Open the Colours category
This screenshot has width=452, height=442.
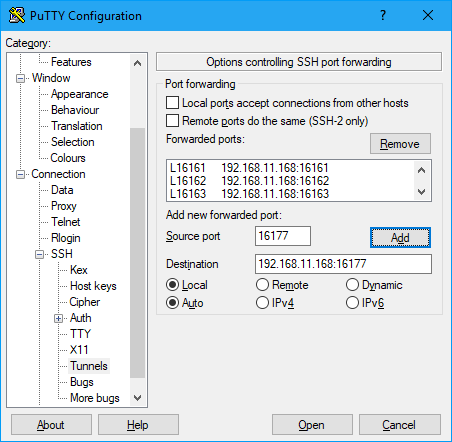point(68,158)
